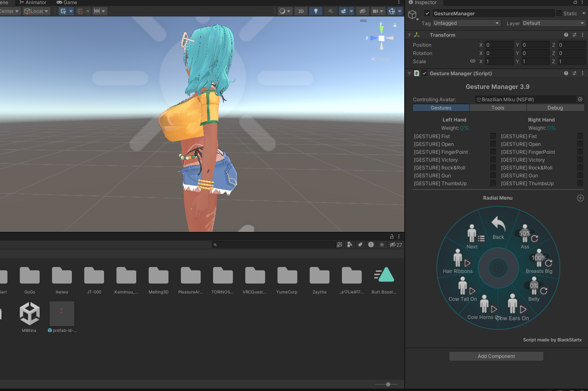Toggle grid snapping icon
This screenshot has height=391, width=588.
pyautogui.click(x=80, y=11)
